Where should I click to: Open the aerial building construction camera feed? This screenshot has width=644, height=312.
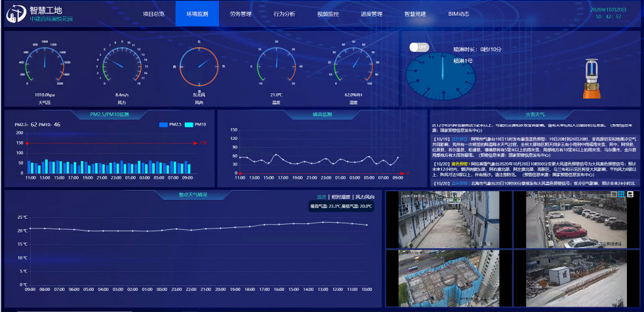(443, 277)
